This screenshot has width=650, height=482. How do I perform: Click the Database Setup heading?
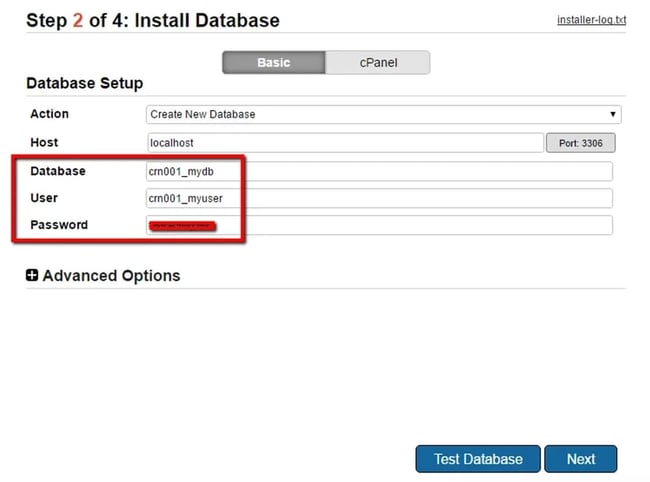coord(85,83)
